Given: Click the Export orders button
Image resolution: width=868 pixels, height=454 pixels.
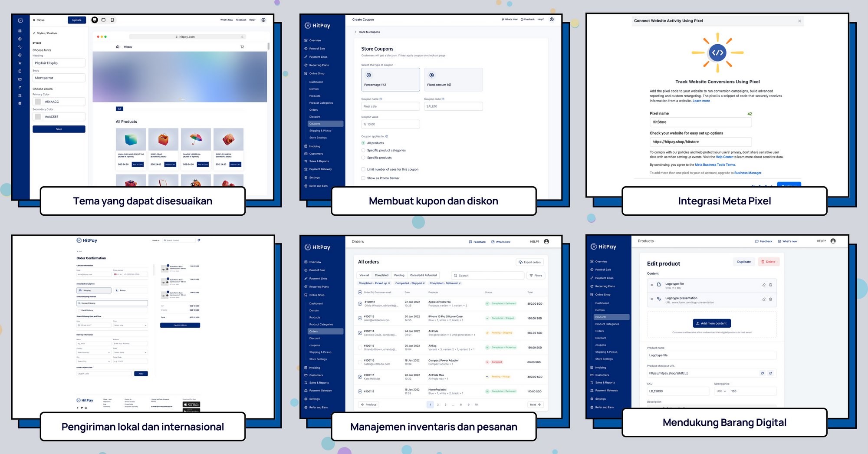Looking at the screenshot, I should [530, 262].
